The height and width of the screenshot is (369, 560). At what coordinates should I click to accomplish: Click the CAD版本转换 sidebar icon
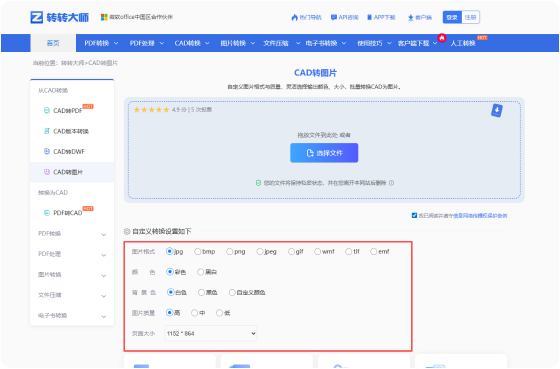(46, 131)
